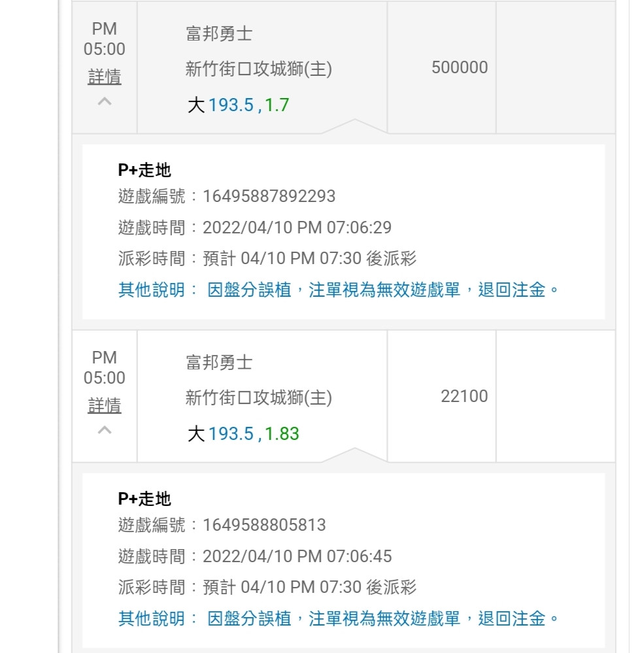Click P+走地 heading above game number 1649588805813
The image size is (644, 653).
click(x=144, y=499)
